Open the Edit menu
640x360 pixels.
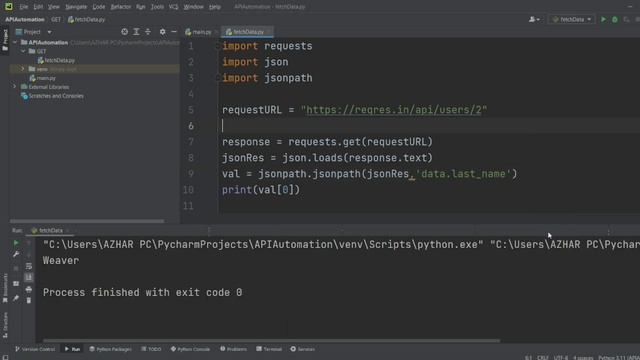(38, 7)
